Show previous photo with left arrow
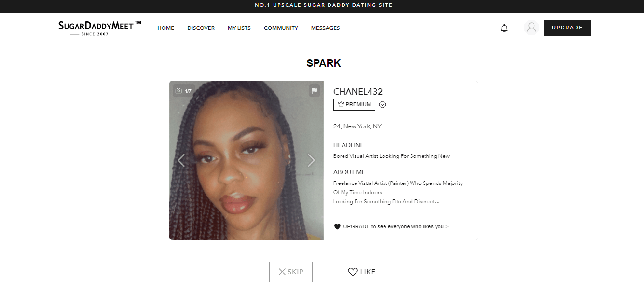Viewport: 644px width, 295px height. tap(181, 160)
